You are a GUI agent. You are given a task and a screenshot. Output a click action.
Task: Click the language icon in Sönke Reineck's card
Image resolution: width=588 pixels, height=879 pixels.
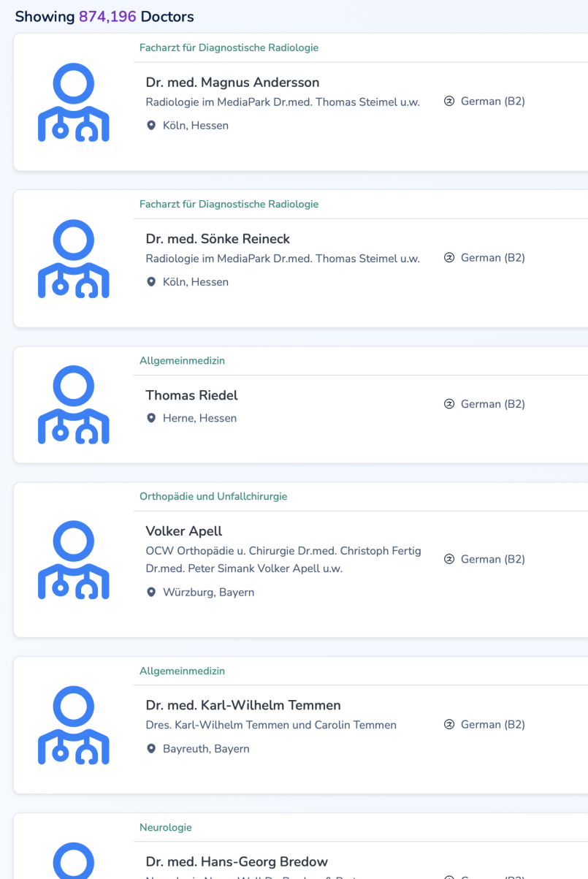coord(449,257)
